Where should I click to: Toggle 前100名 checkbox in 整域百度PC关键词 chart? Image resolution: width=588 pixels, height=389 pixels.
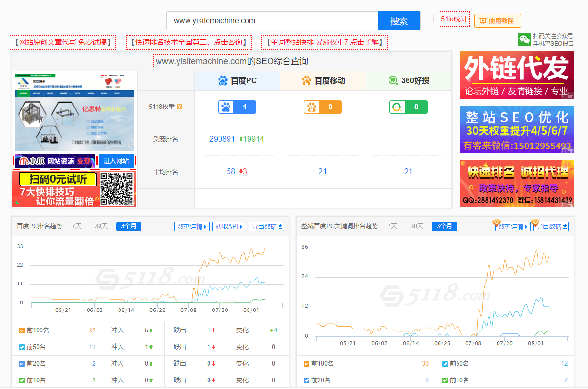pos(307,363)
